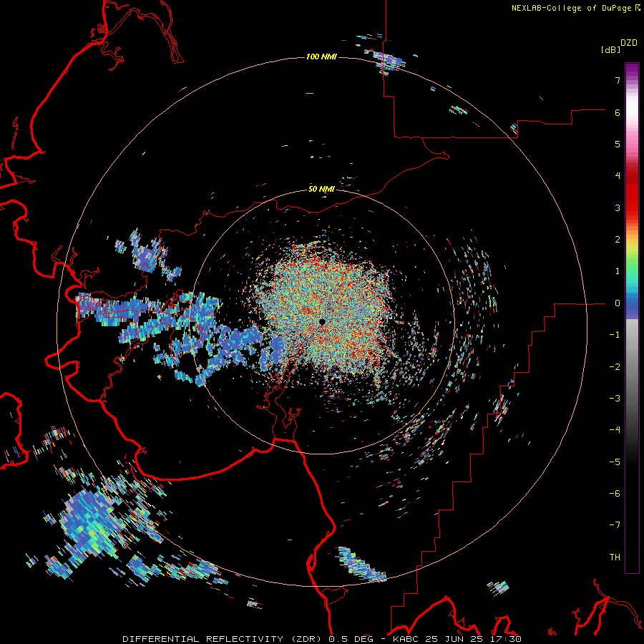
Task: Click the [dB] units label
Action: tap(610, 49)
